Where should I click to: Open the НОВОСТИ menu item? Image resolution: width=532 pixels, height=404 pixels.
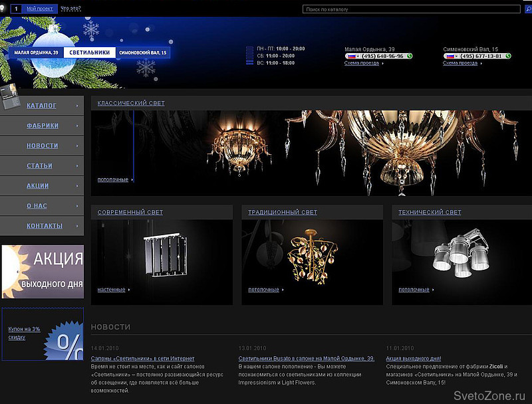tap(43, 146)
